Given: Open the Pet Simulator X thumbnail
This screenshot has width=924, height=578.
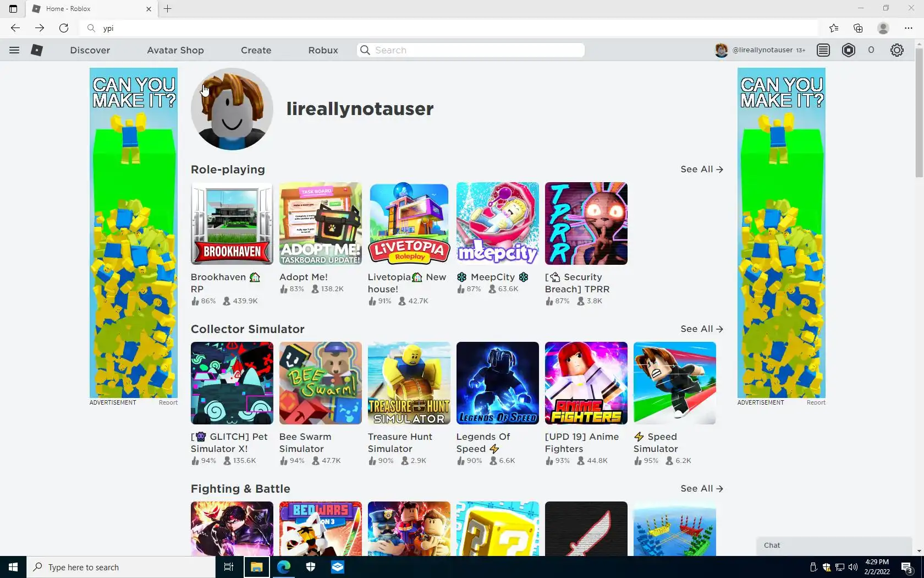Looking at the screenshot, I should tap(232, 383).
